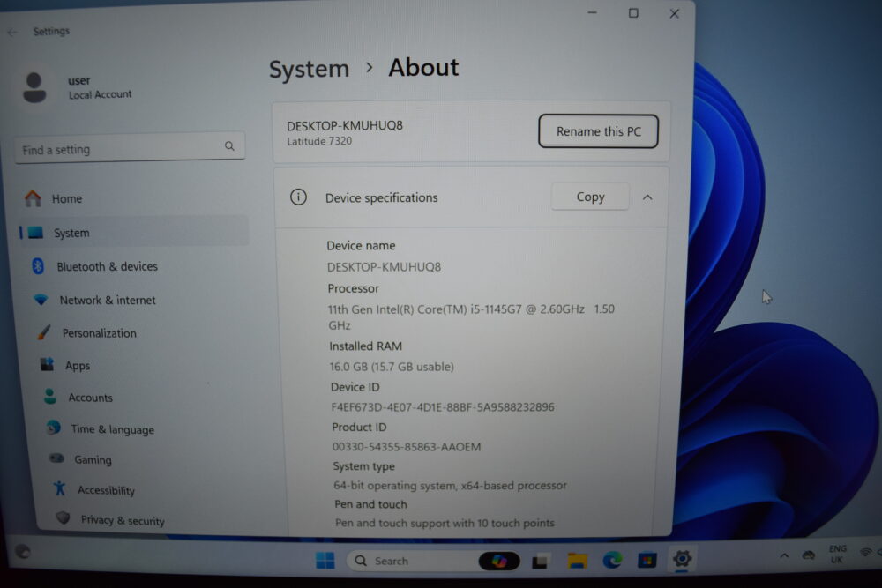
Task: Click System in the breadcrumb
Action: pos(309,69)
